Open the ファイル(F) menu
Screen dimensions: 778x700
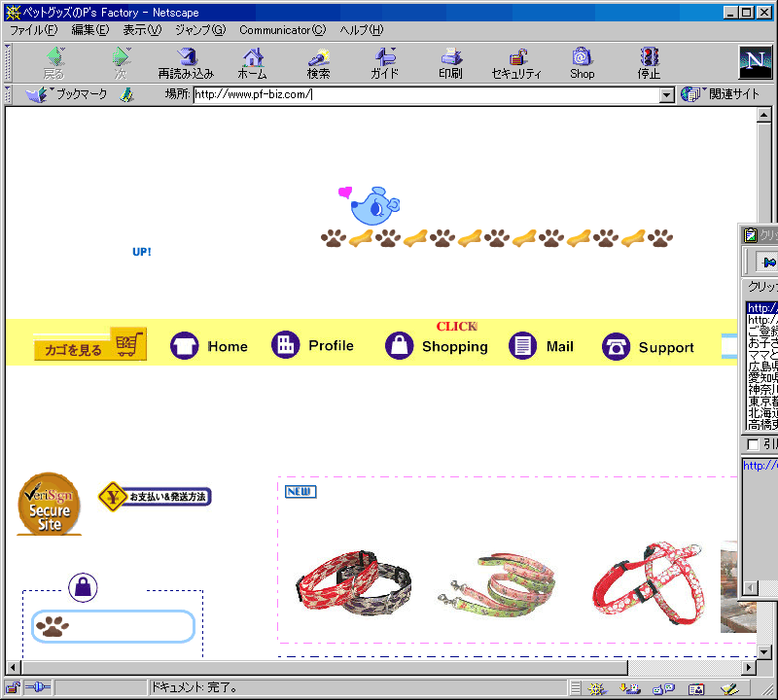tap(34, 30)
